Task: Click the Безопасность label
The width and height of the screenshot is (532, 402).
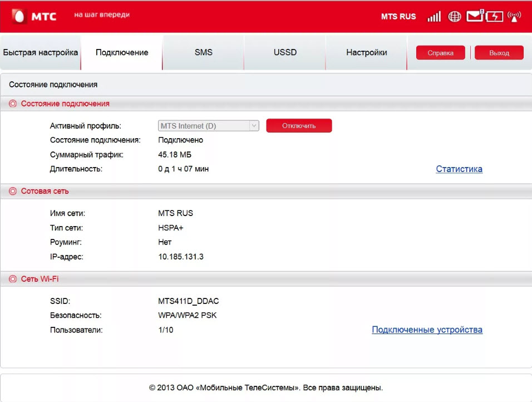Action: [x=76, y=316]
